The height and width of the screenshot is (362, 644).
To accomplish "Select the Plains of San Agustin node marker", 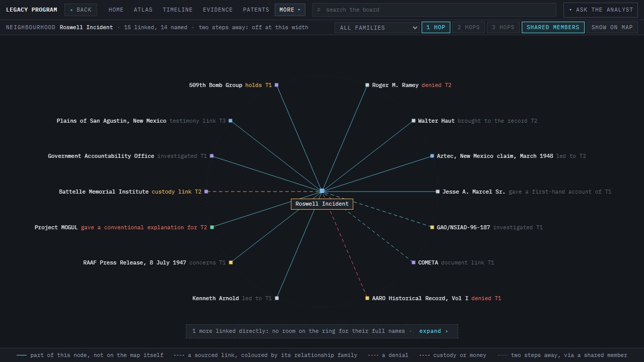I will pos(230,121).
